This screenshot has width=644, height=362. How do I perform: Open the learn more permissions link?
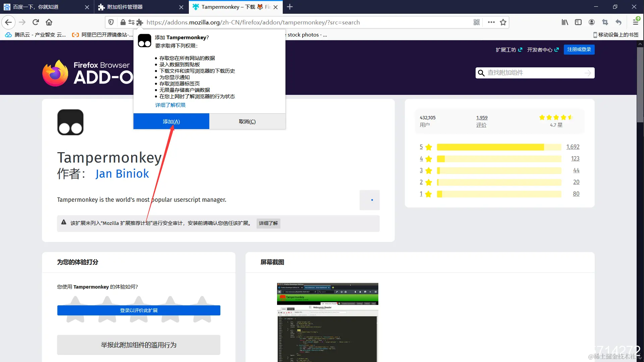170,105
